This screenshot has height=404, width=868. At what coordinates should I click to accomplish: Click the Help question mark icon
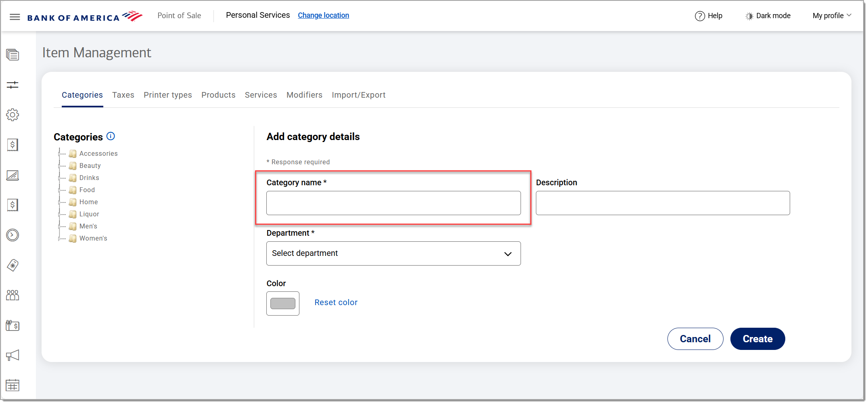(x=700, y=16)
